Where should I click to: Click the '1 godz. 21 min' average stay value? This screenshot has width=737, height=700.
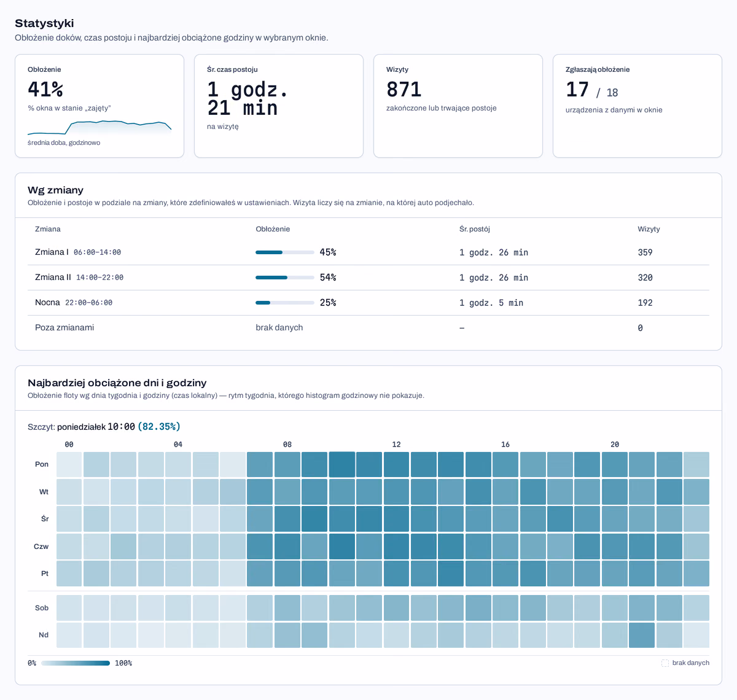tap(248, 99)
